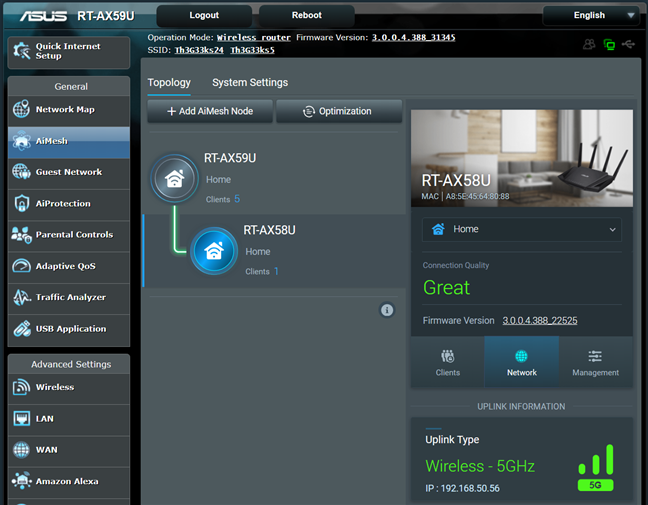Image resolution: width=648 pixels, height=505 pixels.
Task: Click the RT-AX59U clients count 5
Action: pyautogui.click(x=237, y=199)
